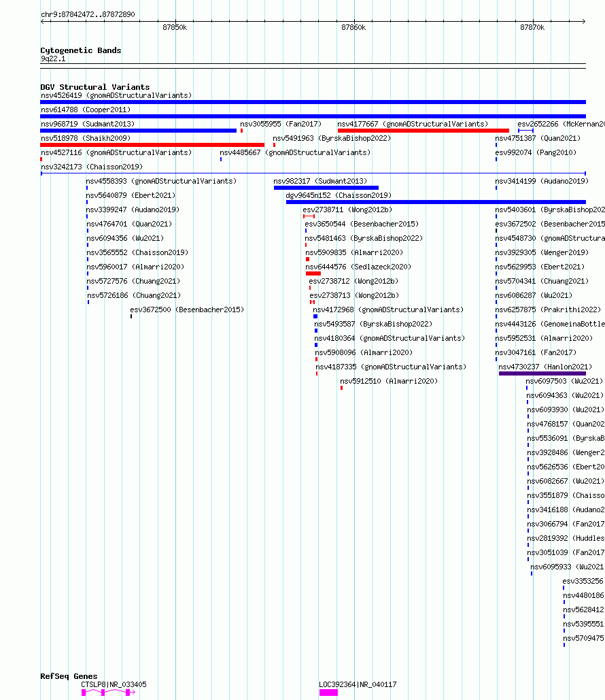
Task: Click the blue bar under nsv982317 (Sudmant2013)
Action: point(326,188)
